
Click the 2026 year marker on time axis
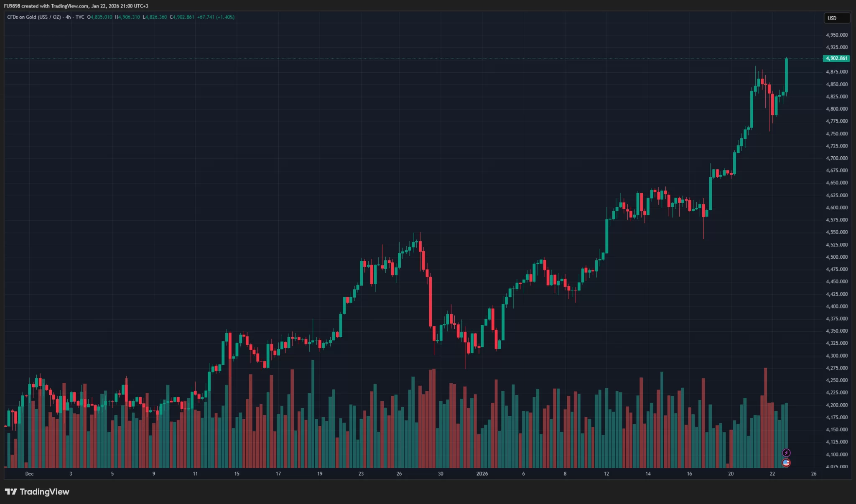(482, 473)
